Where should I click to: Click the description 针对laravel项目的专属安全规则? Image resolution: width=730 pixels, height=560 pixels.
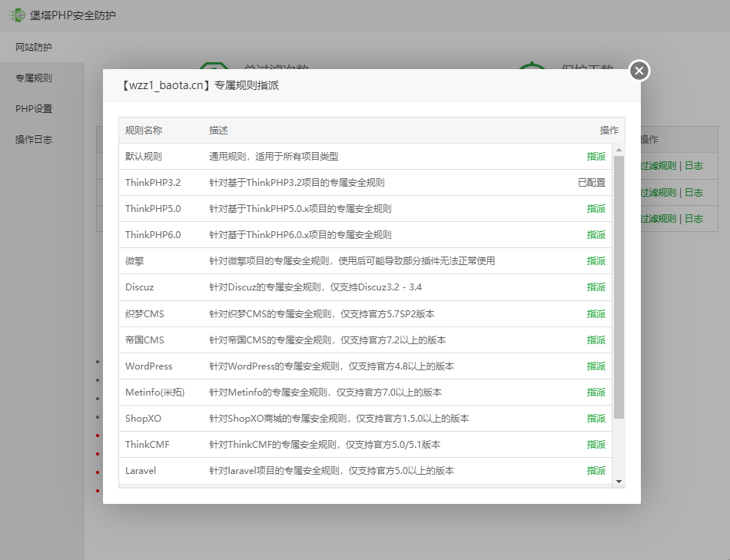(331, 471)
